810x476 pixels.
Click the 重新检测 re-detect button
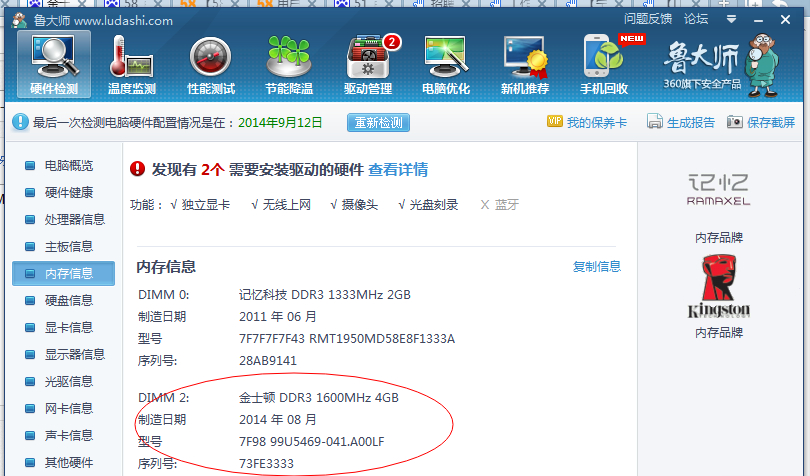(378, 122)
